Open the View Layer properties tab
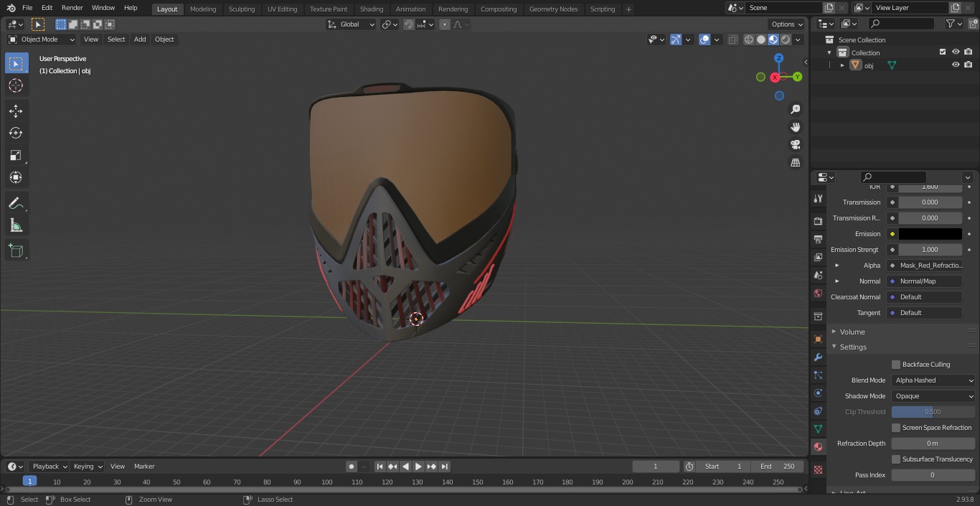This screenshot has width=980, height=506. 818,257
